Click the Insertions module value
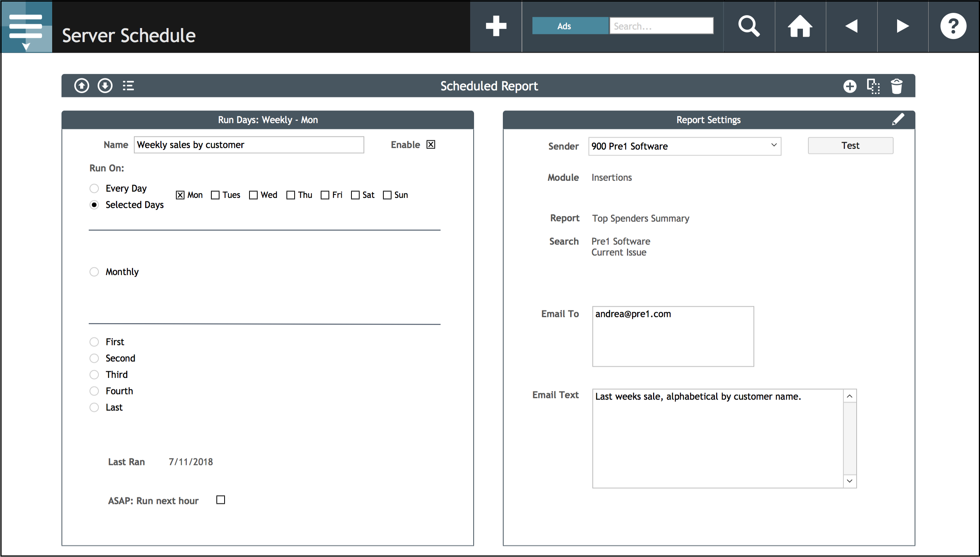The height and width of the screenshot is (557, 980). coord(611,178)
